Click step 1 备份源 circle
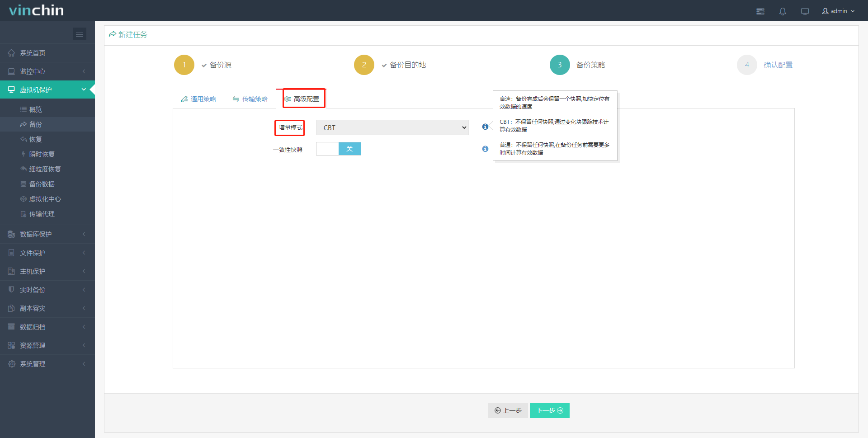 tap(184, 65)
